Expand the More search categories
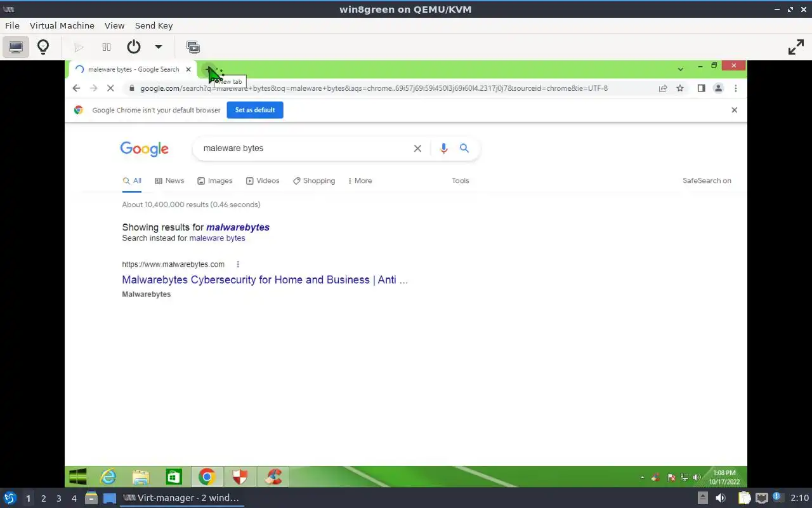Screen dimensions: 812x508 (x=360, y=181)
